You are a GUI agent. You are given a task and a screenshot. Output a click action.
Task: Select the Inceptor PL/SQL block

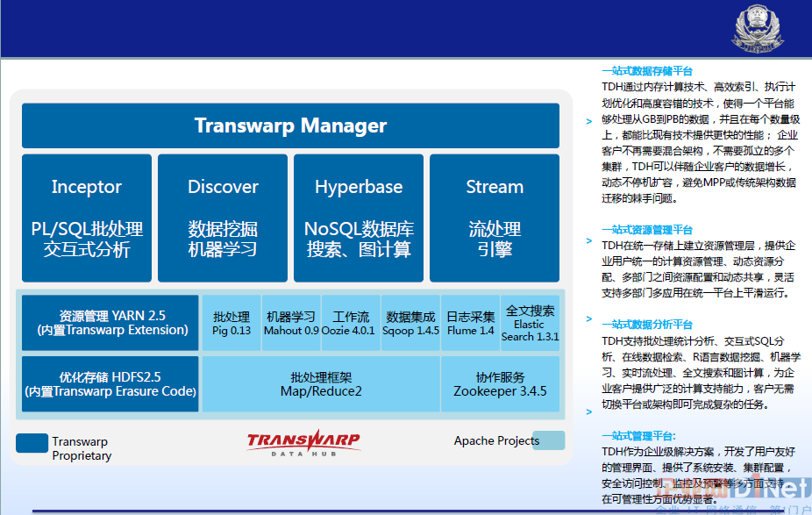coord(87,218)
